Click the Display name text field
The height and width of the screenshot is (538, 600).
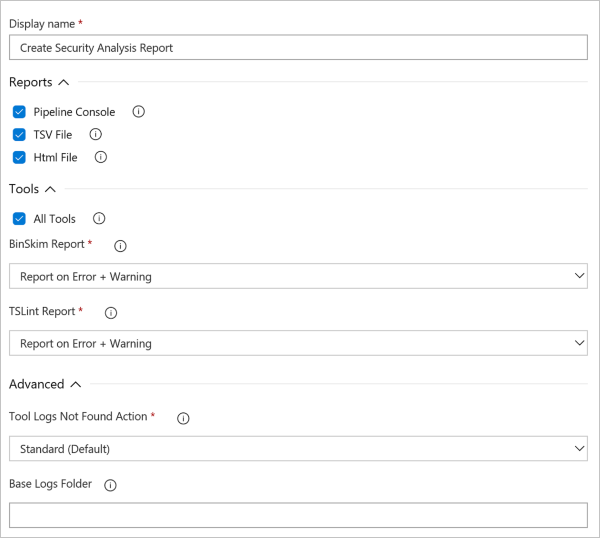pos(298,48)
